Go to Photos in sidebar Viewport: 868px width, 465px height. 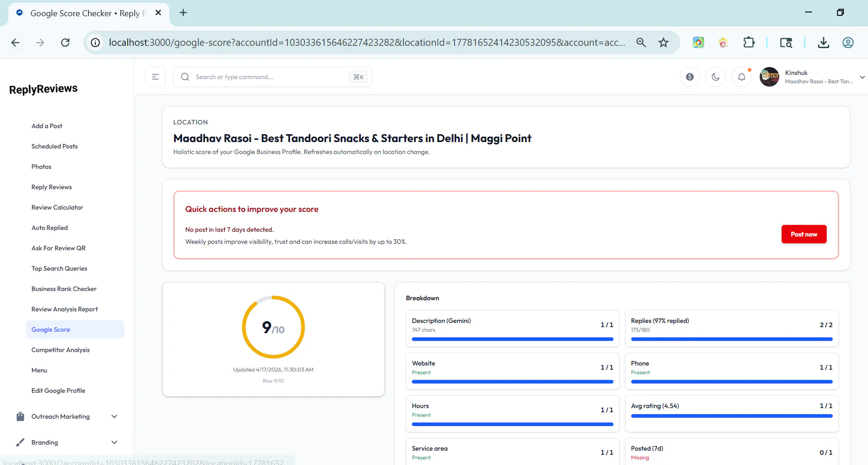[x=41, y=167]
